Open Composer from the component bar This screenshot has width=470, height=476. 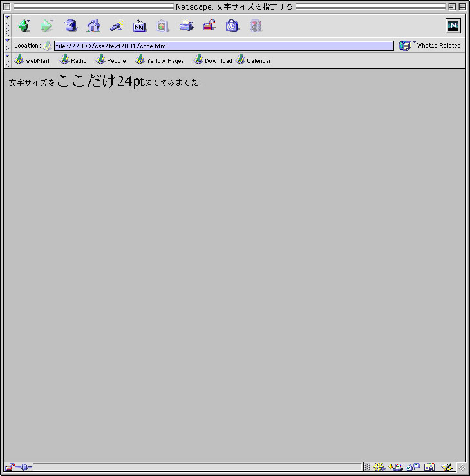point(447,467)
